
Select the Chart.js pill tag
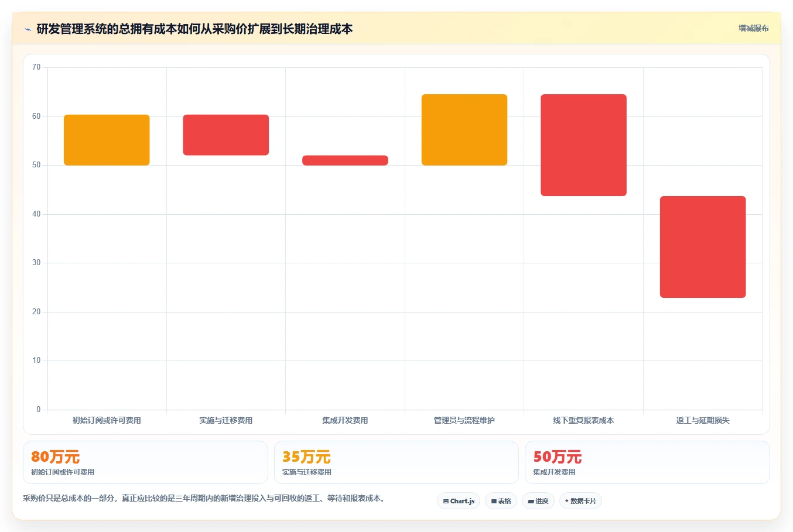click(x=459, y=501)
